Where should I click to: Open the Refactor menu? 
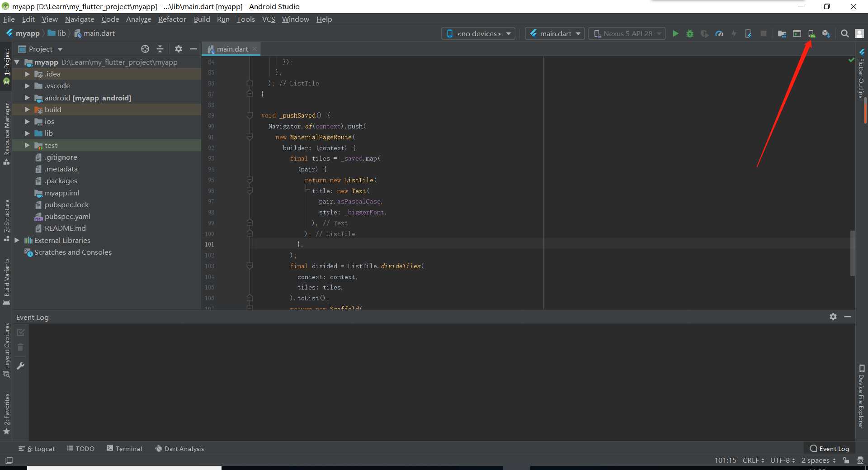click(x=172, y=19)
